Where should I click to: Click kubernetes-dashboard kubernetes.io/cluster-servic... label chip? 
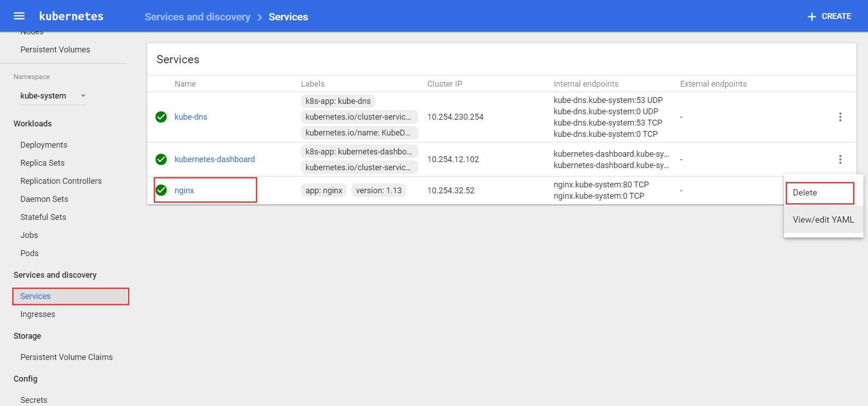[x=359, y=167]
